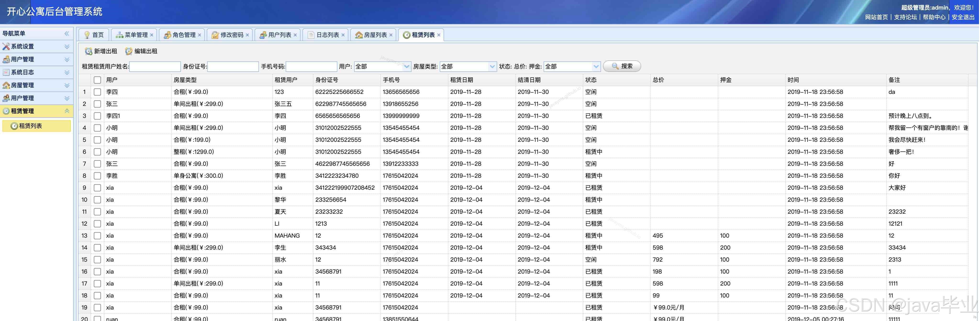Click the 租赁租赁用户姓名 input field
980x321 pixels.
pyautogui.click(x=155, y=67)
